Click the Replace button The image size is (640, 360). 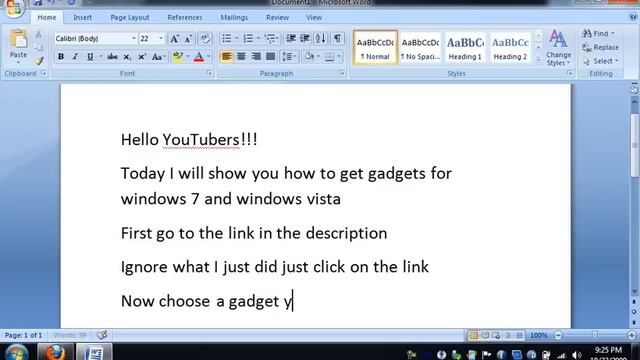click(600, 47)
